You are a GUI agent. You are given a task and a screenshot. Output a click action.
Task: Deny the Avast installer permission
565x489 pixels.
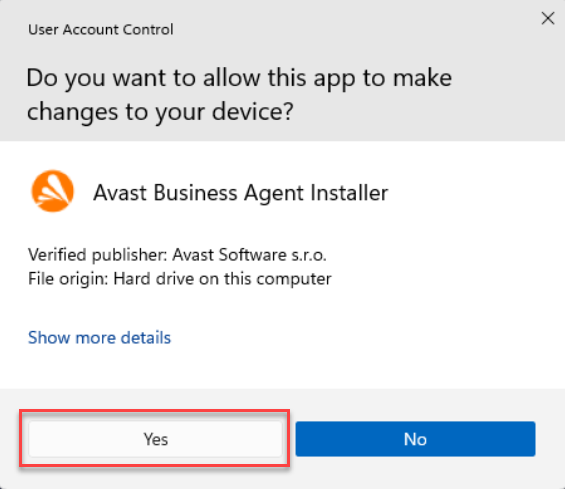(415, 439)
